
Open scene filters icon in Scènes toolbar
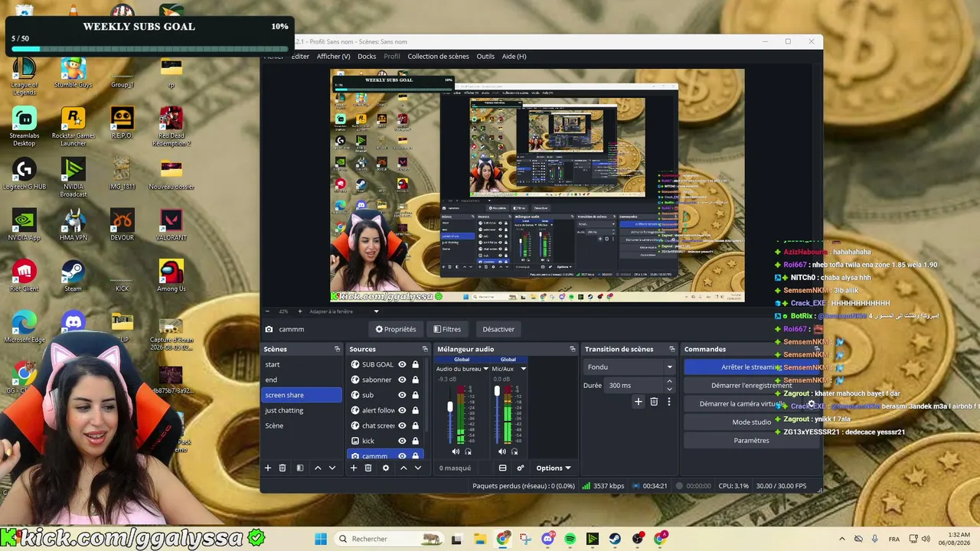click(300, 468)
